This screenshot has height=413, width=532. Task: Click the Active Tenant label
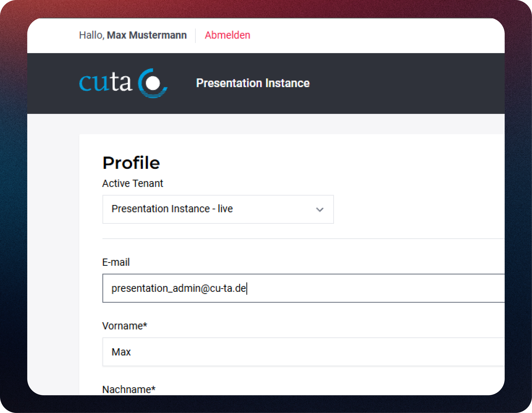[133, 183]
